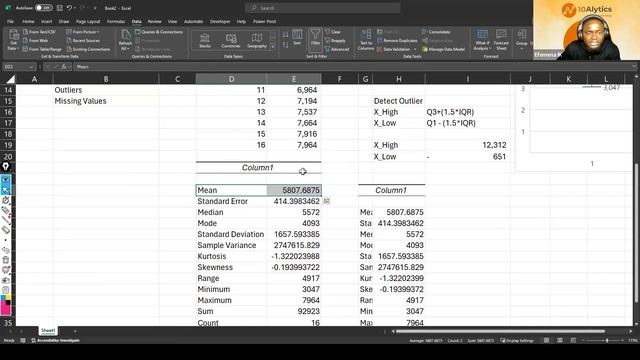Open Existing Connections

[88, 49]
